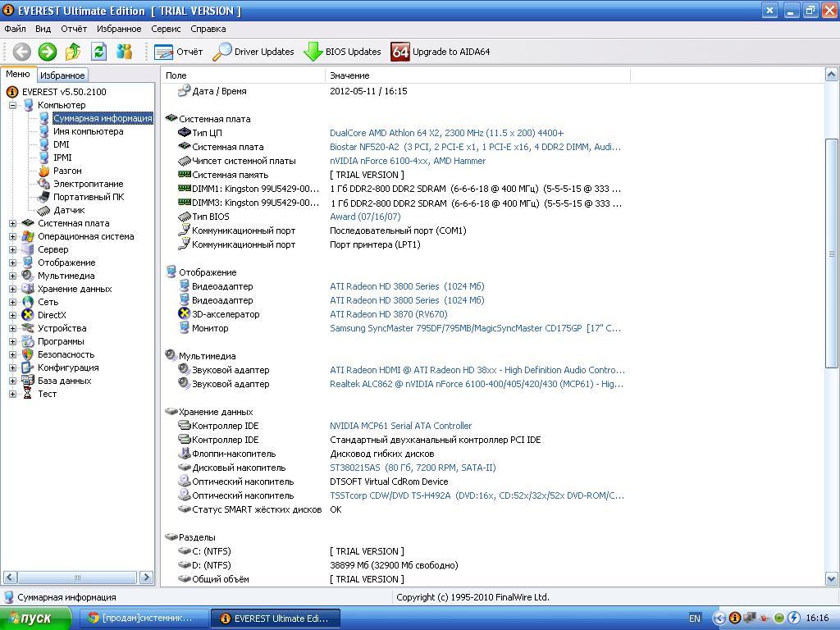Click the vertical scrollbar down arrow
Image resolution: width=840 pixels, height=630 pixels.
point(831,578)
